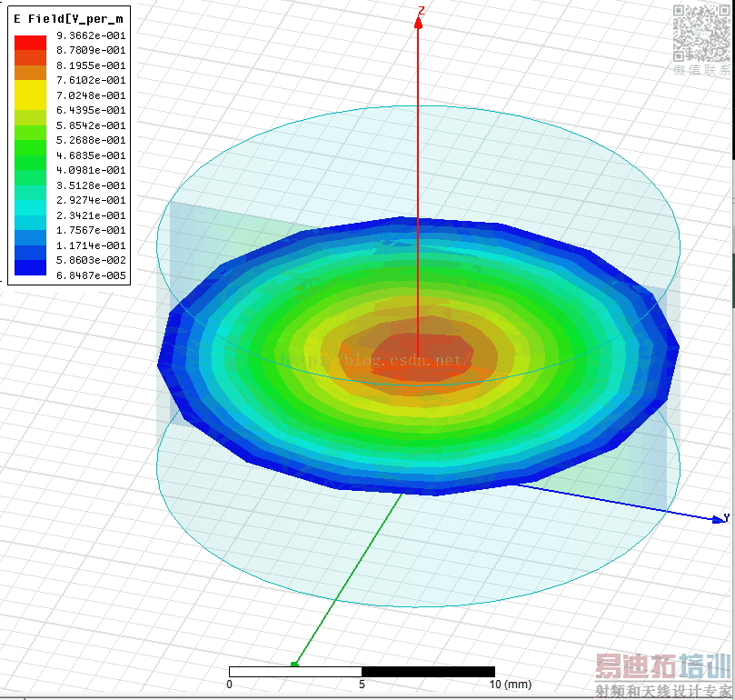735x700 pixels.
Task: Select legend value 1.7567e-001
Action: click(91, 230)
